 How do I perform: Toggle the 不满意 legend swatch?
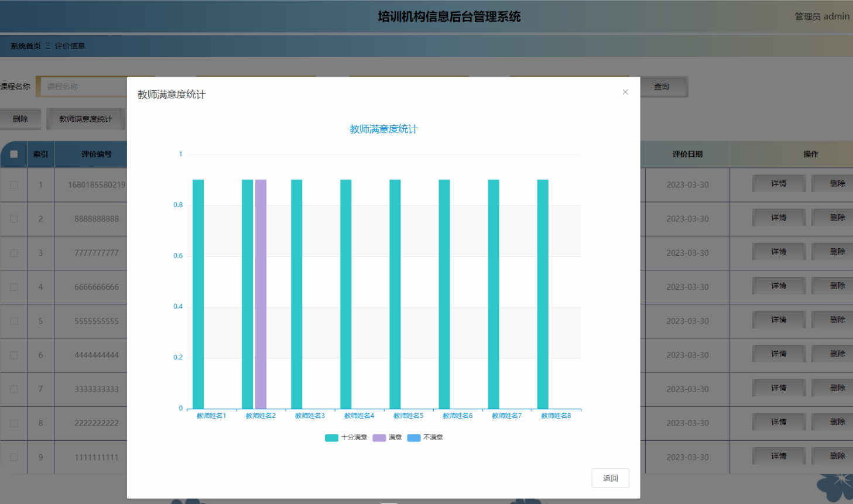pyautogui.click(x=414, y=438)
